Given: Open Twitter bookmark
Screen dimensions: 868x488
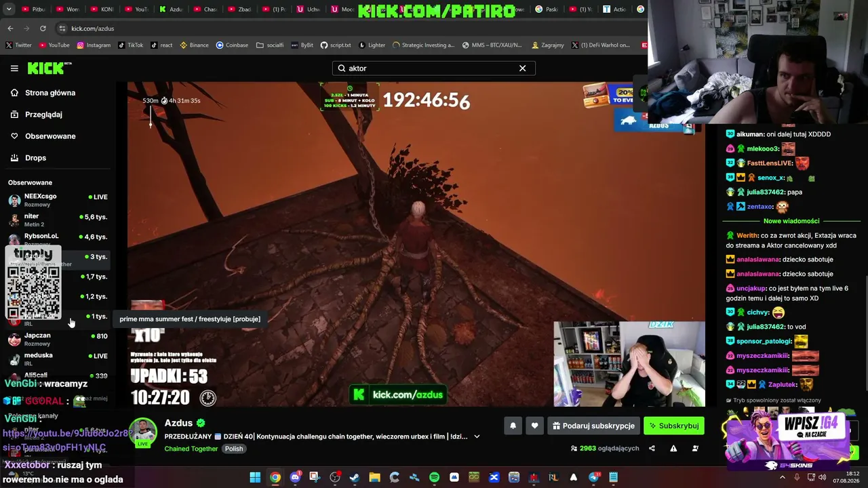Looking at the screenshot, I should tap(19, 45).
